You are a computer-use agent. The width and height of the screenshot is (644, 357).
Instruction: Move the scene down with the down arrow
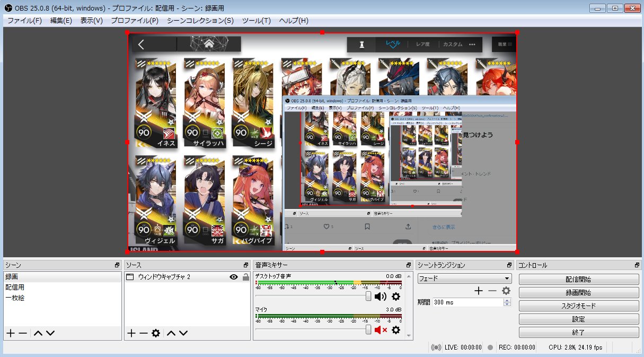(50, 333)
